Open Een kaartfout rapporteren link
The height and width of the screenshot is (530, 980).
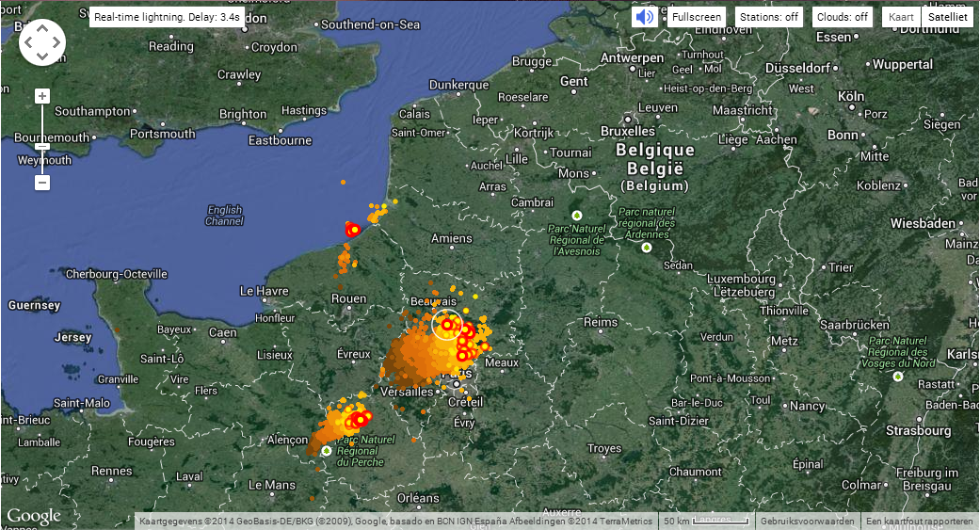point(920,521)
